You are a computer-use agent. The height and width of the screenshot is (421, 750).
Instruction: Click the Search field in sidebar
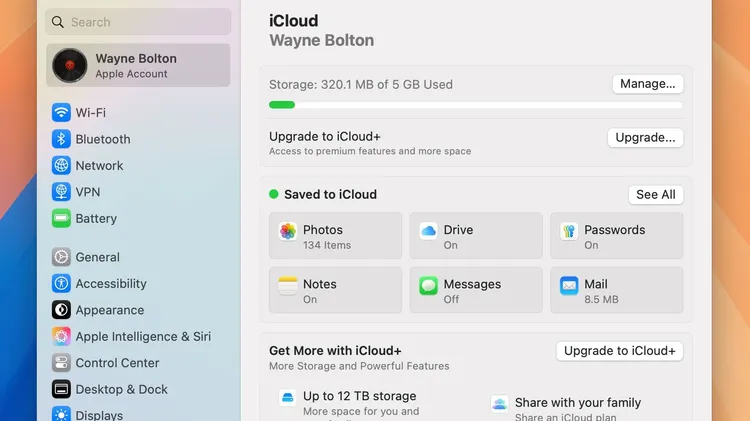click(x=138, y=22)
